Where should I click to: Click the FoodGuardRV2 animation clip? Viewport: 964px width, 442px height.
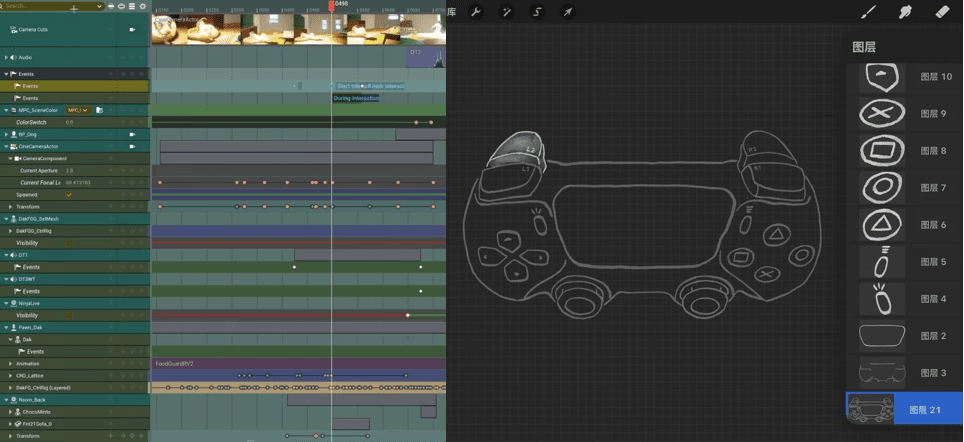tap(299, 363)
